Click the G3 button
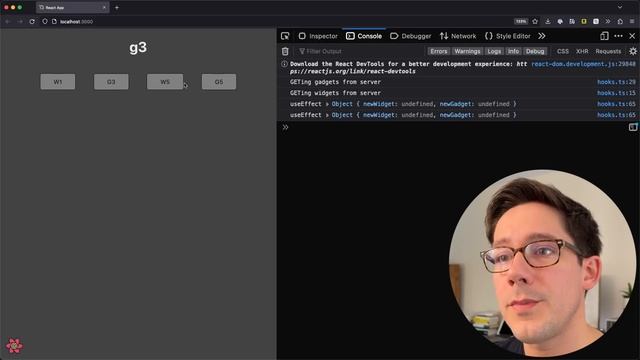 click(111, 82)
